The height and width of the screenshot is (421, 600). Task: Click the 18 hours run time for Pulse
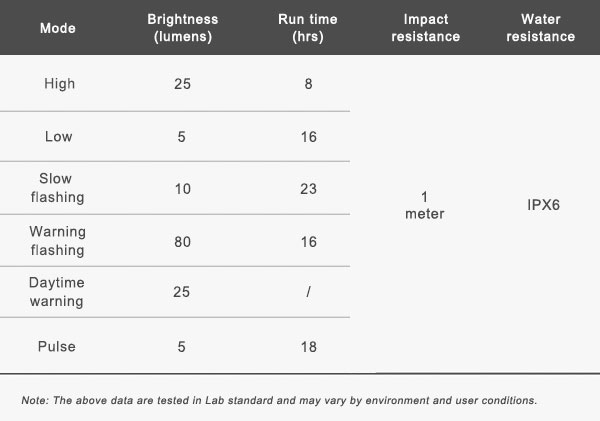pyautogui.click(x=308, y=347)
